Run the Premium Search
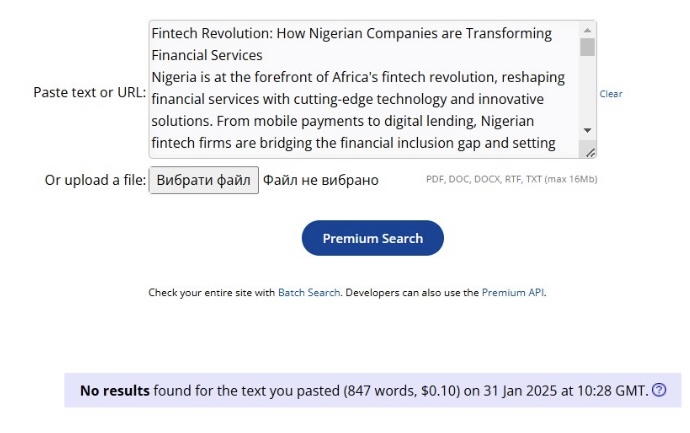The image size is (690, 433). point(372,238)
